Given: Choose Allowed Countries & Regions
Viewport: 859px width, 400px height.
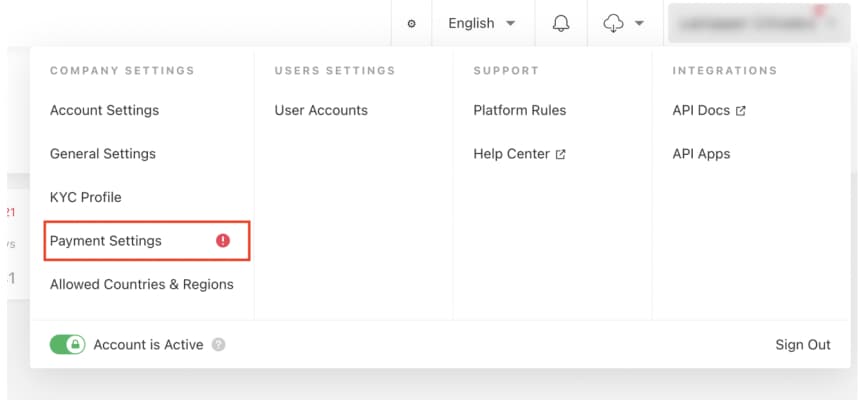Looking at the screenshot, I should click(142, 284).
